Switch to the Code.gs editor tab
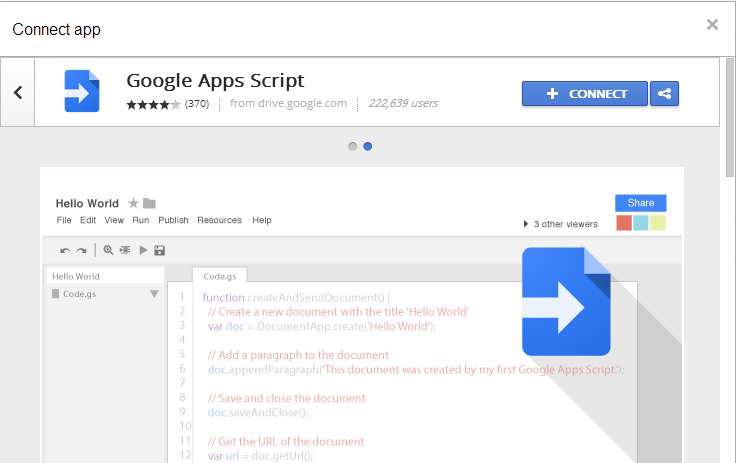This screenshot has height=463, width=736. click(x=220, y=277)
